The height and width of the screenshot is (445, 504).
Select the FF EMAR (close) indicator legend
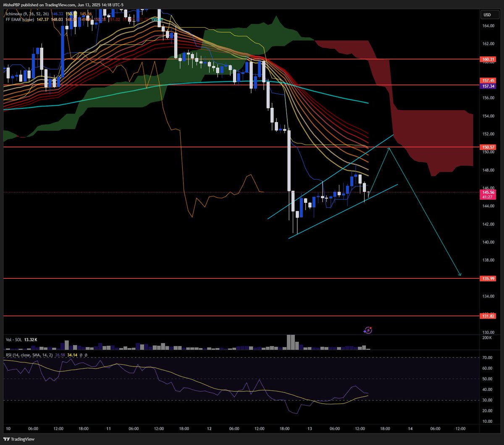(20, 19)
